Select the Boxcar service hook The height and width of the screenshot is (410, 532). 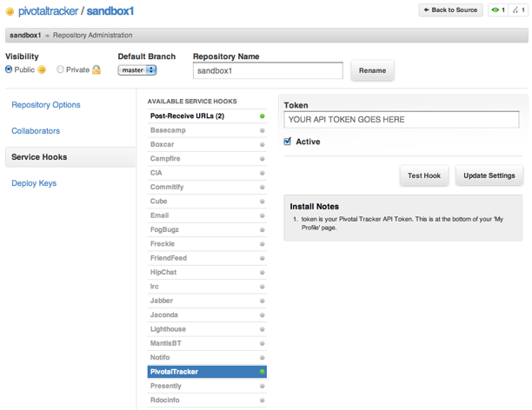[x=207, y=144]
